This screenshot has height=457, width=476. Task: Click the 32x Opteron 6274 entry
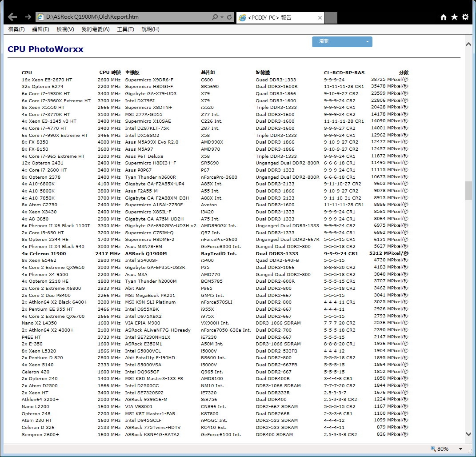click(x=43, y=87)
